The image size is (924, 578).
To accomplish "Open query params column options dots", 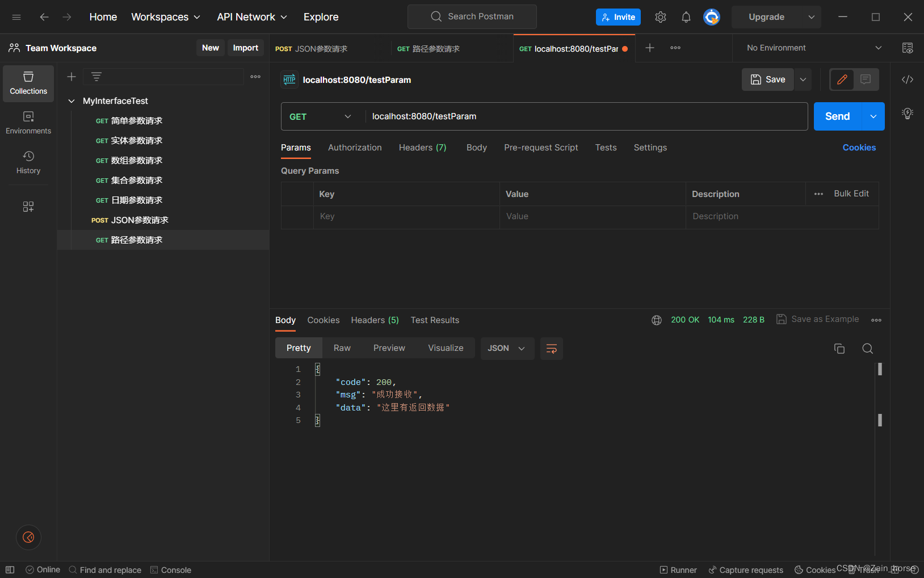I will (818, 194).
